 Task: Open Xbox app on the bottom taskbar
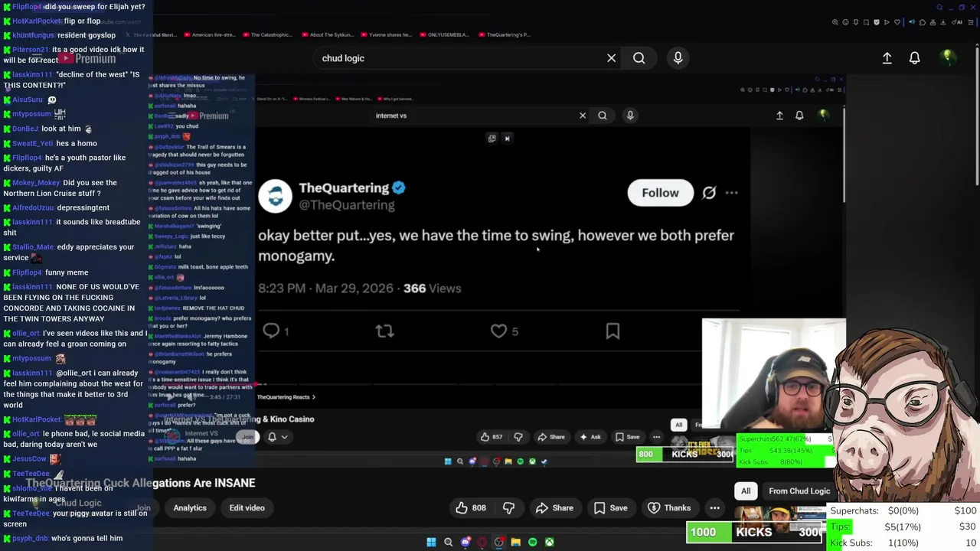549,543
